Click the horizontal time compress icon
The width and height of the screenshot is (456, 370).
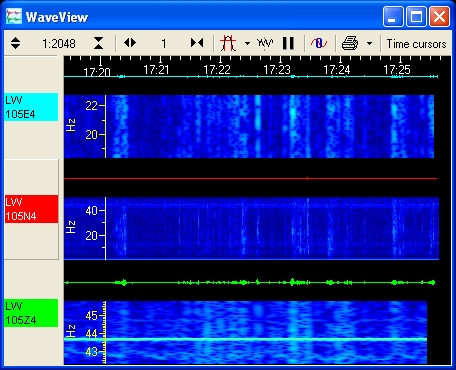click(197, 43)
